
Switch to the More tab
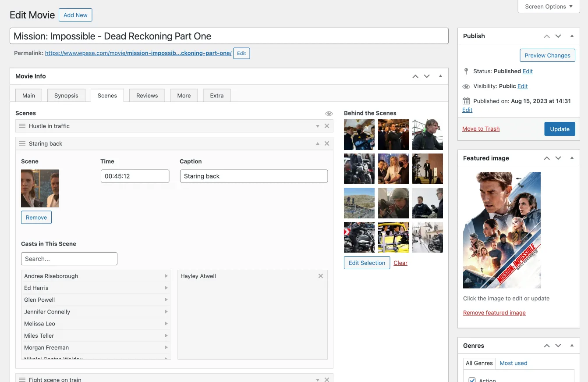tap(184, 96)
